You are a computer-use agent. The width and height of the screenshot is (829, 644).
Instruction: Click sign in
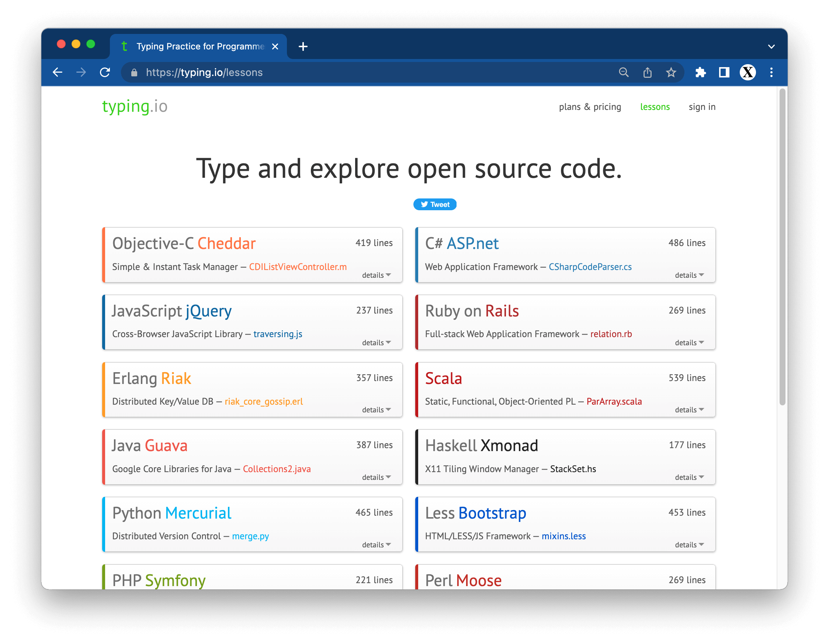(702, 107)
